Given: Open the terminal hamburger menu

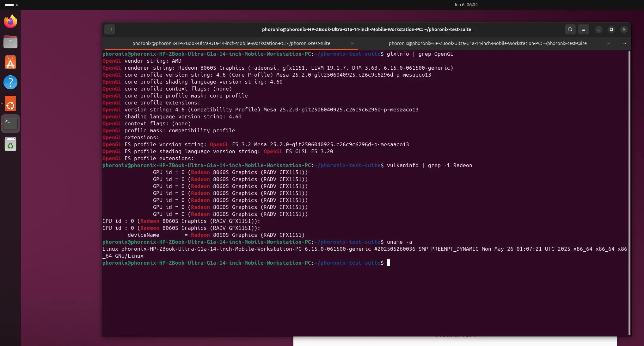Looking at the screenshot, I should [x=584, y=29].
